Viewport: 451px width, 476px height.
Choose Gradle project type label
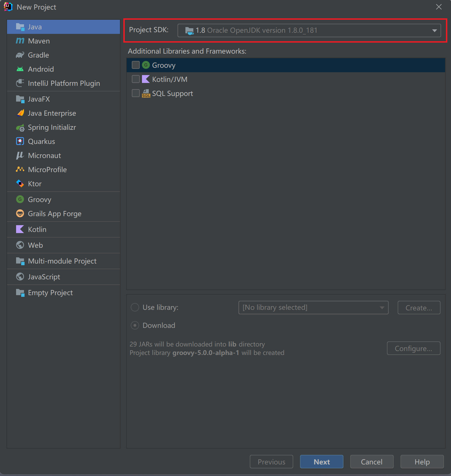point(38,55)
